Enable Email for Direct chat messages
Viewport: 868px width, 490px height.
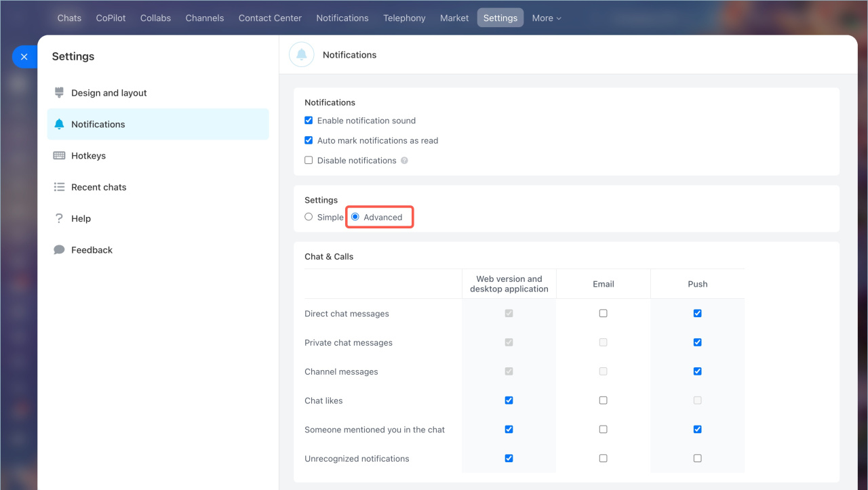click(603, 314)
